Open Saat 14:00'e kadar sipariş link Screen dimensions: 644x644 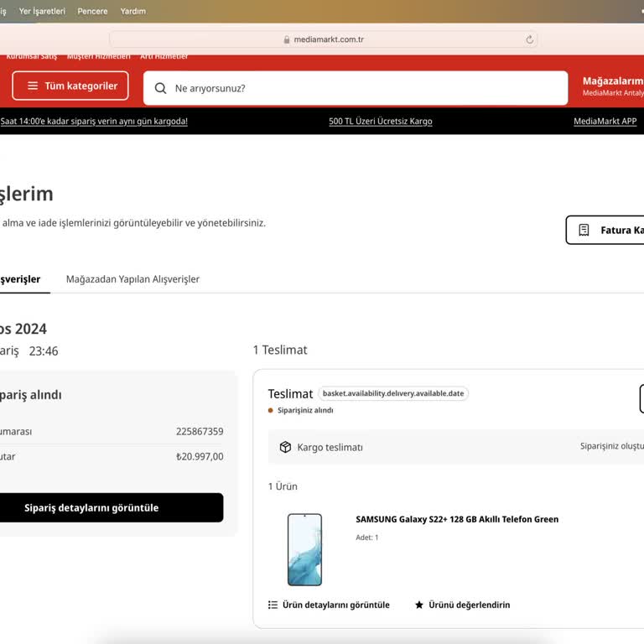(x=94, y=121)
